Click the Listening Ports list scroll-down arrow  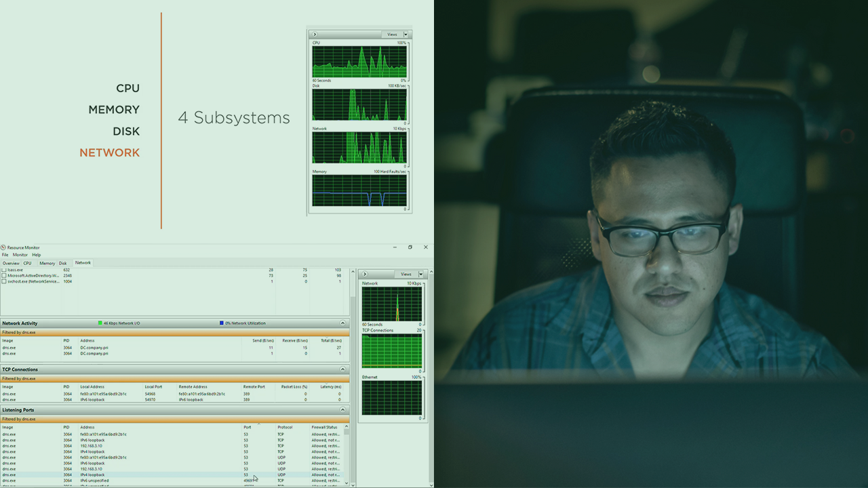click(x=346, y=483)
